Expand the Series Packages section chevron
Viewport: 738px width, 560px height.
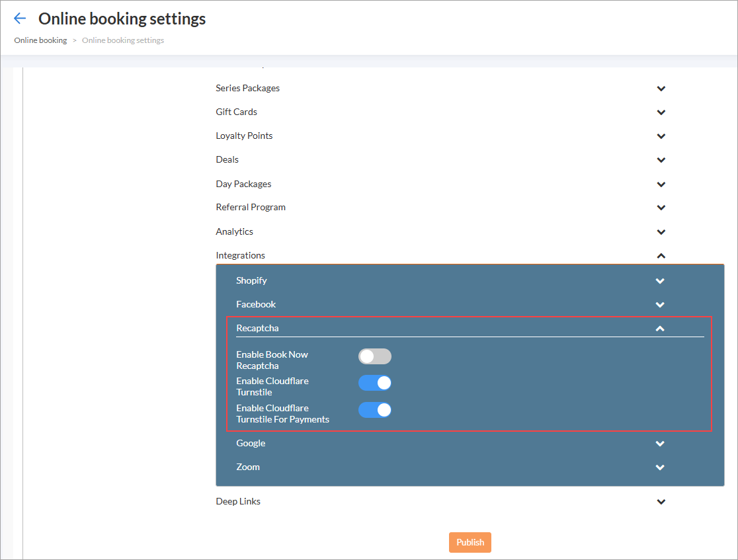(661, 89)
